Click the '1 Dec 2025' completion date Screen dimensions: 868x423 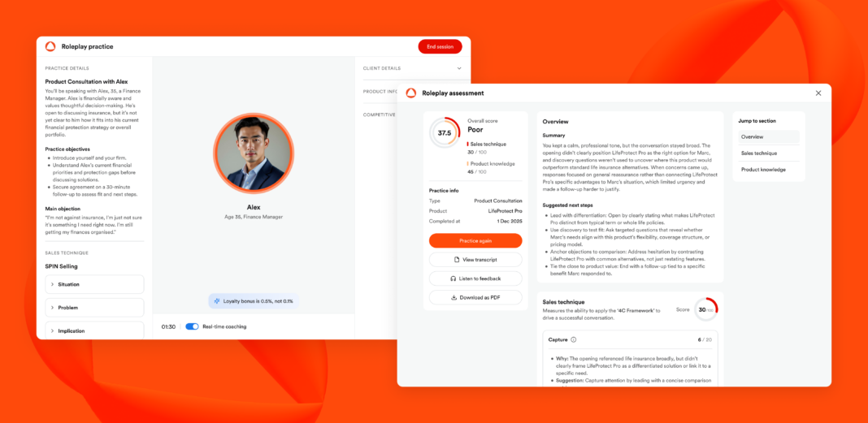pos(510,221)
